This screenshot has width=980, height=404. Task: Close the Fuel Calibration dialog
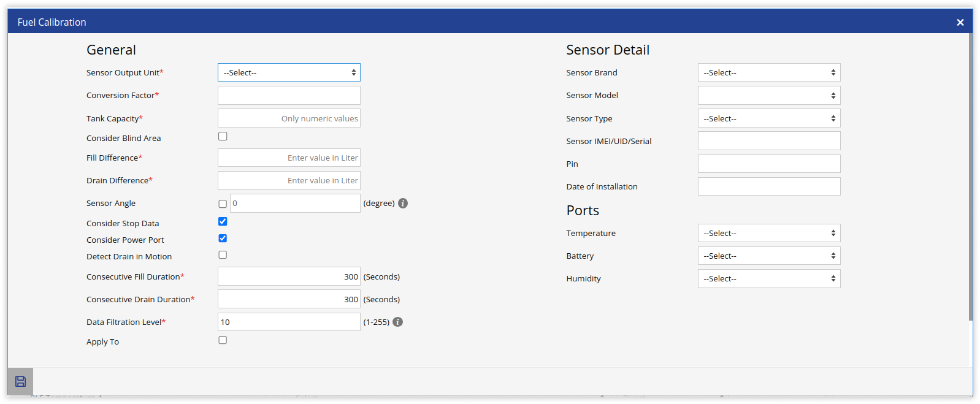tap(960, 23)
